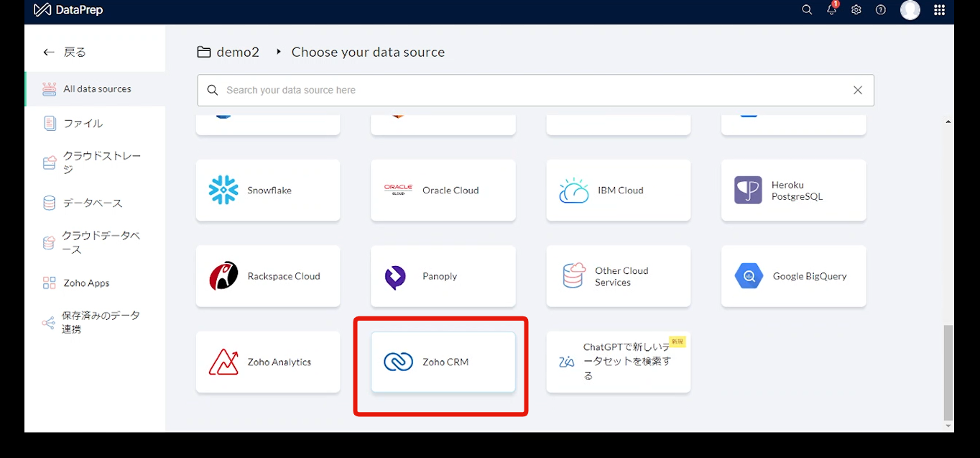Click the scrollbar up arrow

pyautogui.click(x=948, y=122)
